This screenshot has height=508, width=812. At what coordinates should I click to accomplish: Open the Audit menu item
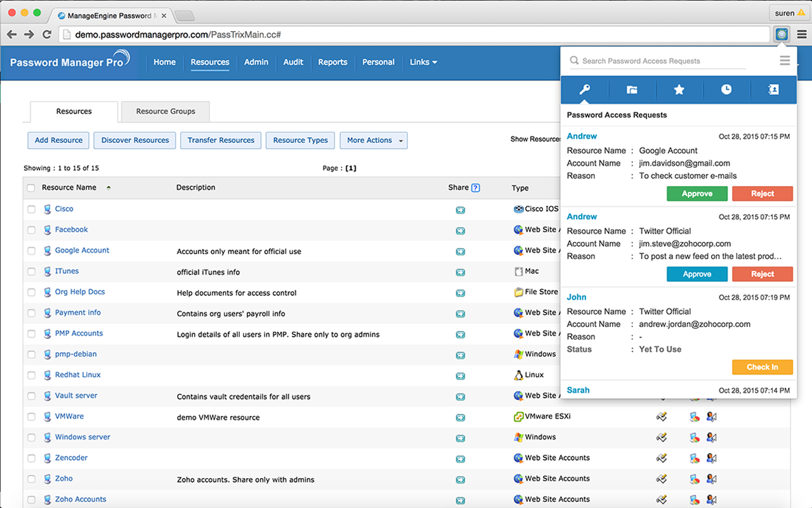(x=293, y=62)
